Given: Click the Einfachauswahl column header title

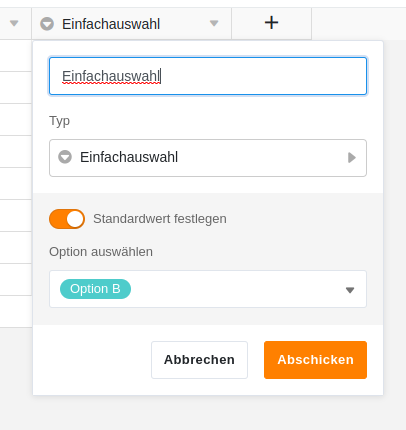Looking at the screenshot, I should tap(111, 24).
